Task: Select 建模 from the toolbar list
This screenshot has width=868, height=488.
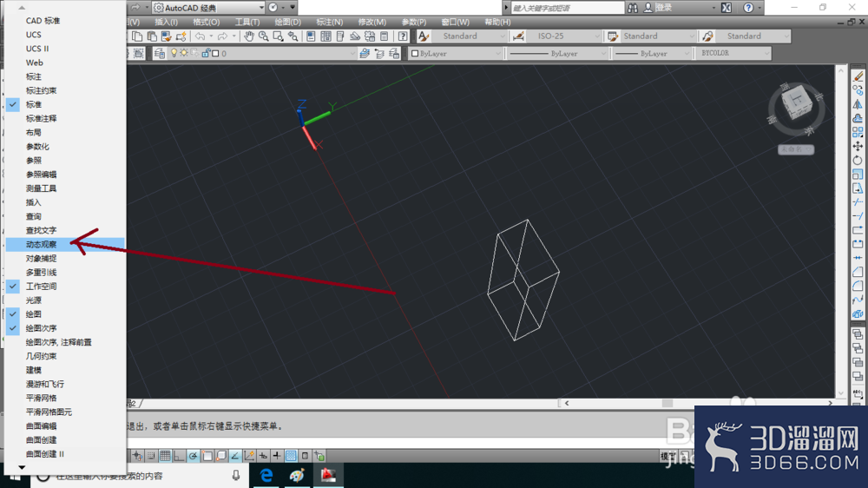Action: click(x=65, y=370)
